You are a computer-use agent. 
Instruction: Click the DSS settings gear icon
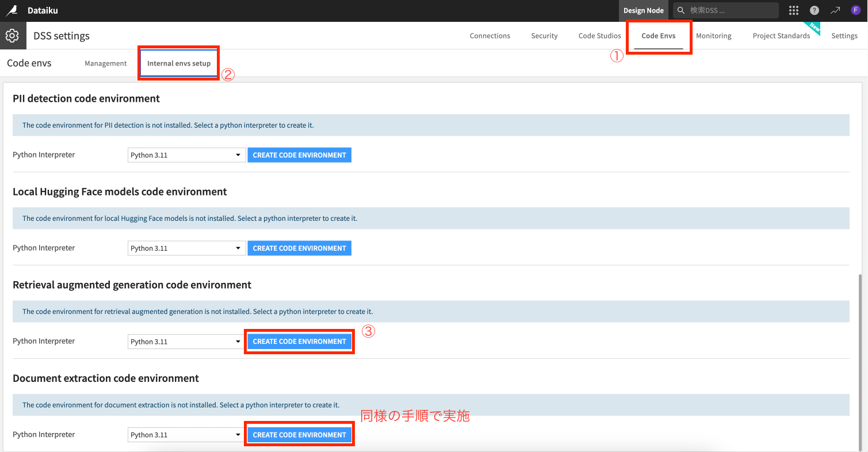(12, 36)
